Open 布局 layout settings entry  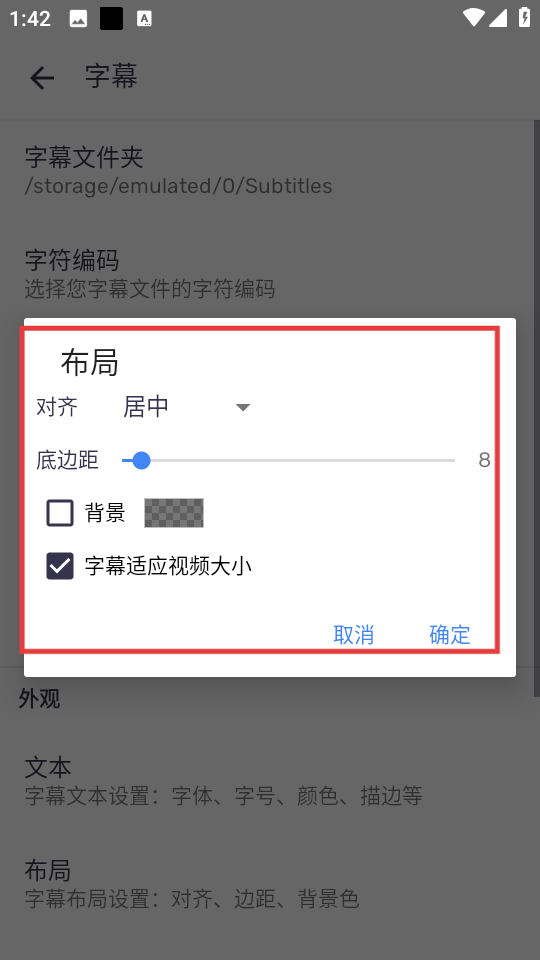pos(270,884)
